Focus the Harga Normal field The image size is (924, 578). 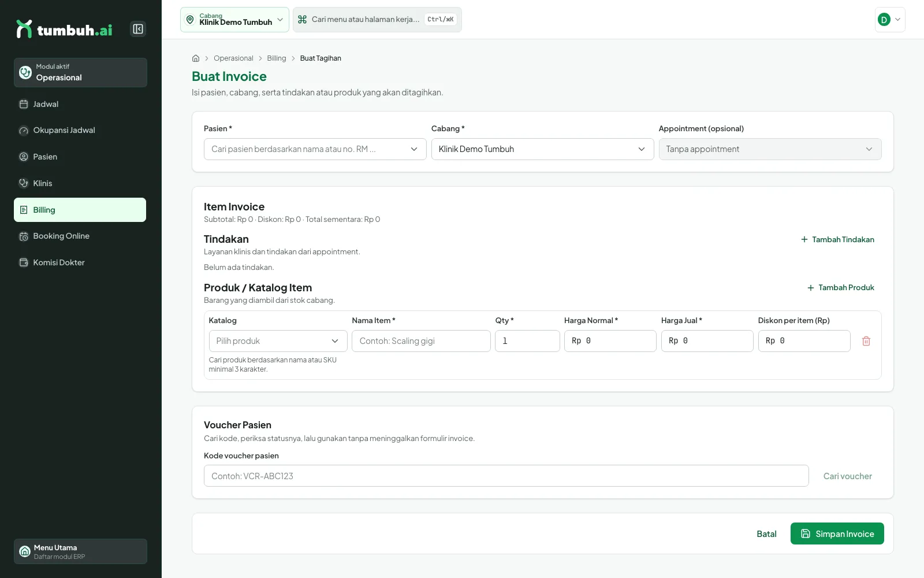pos(610,341)
